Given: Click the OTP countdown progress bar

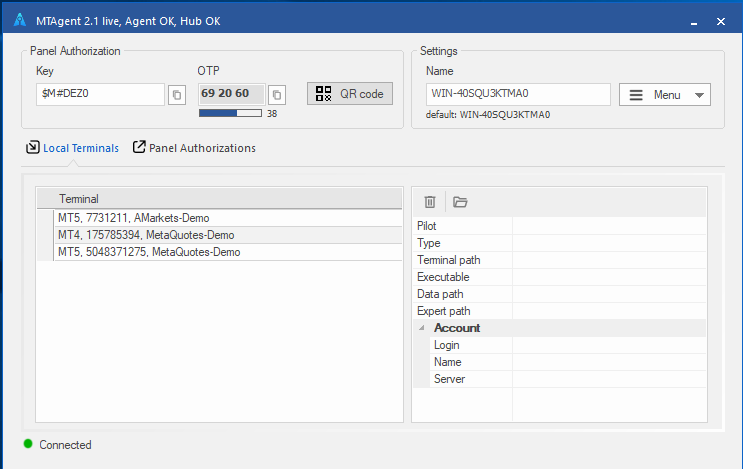Looking at the screenshot, I should click(x=230, y=113).
